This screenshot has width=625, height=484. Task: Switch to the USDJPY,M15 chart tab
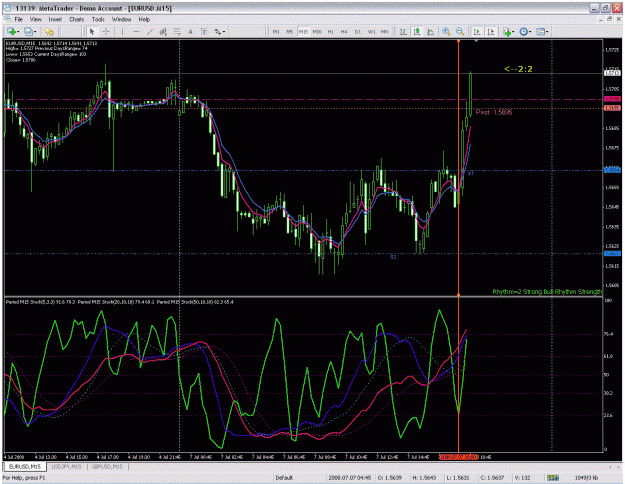pos(66,466)
